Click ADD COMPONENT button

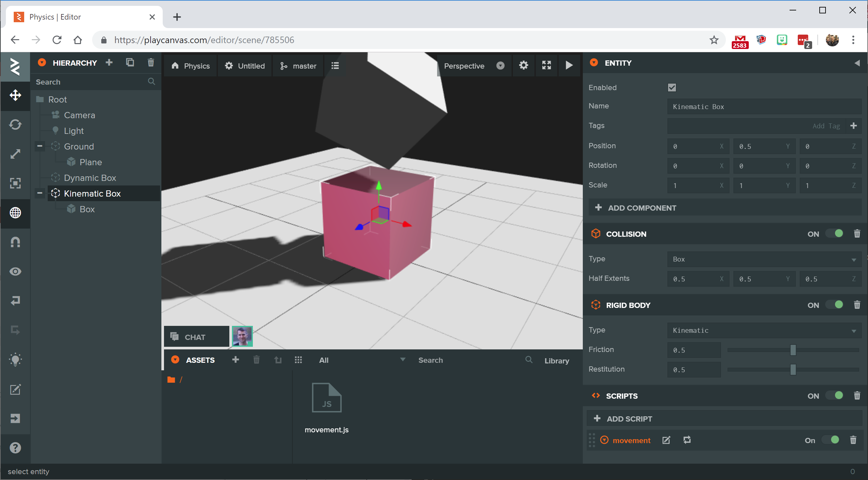click(725, 208)
